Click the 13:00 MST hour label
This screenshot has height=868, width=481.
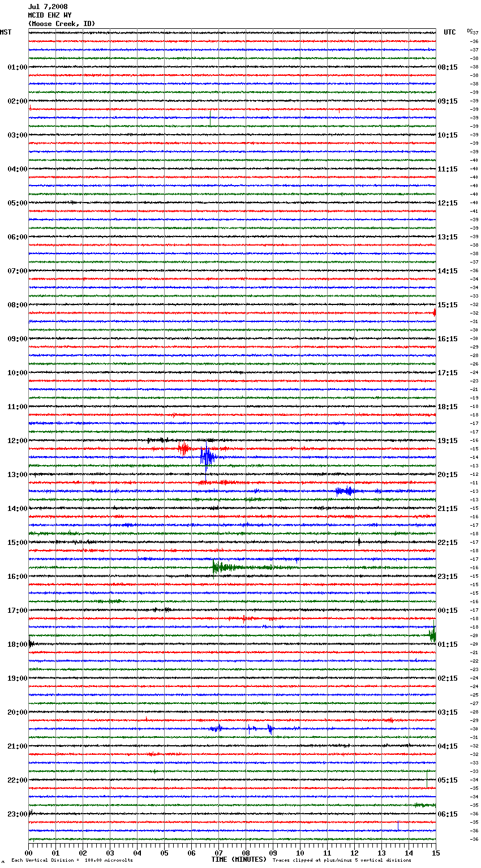18,475
